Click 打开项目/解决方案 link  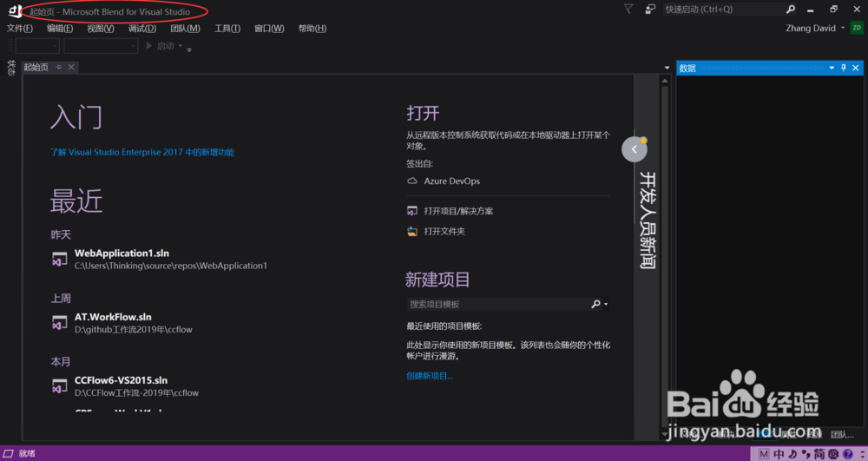pyautogui.click(x=459, y=211)
